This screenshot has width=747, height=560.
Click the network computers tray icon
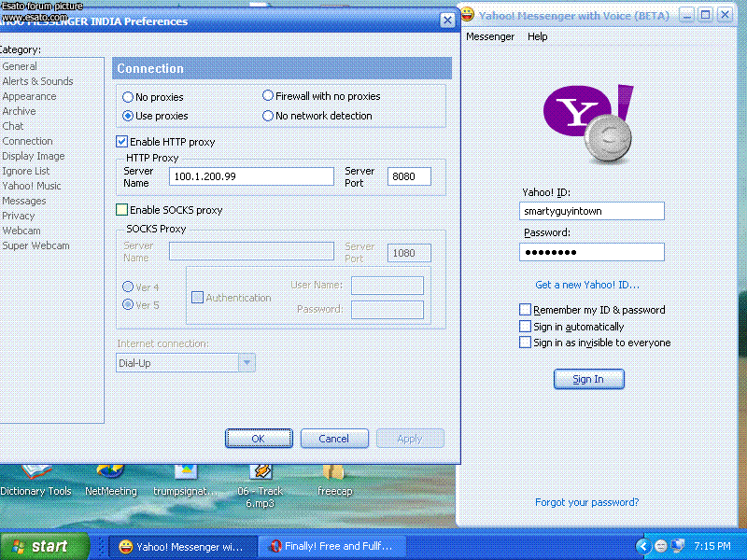click(x=678, y=546)
